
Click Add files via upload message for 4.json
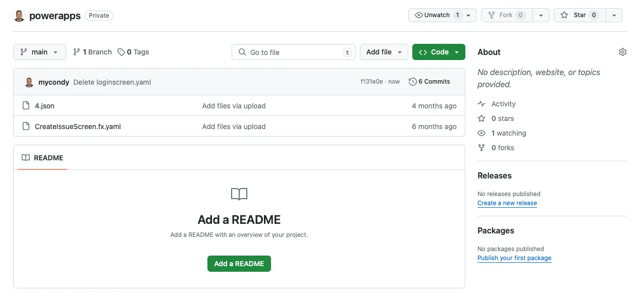point(234,106)
